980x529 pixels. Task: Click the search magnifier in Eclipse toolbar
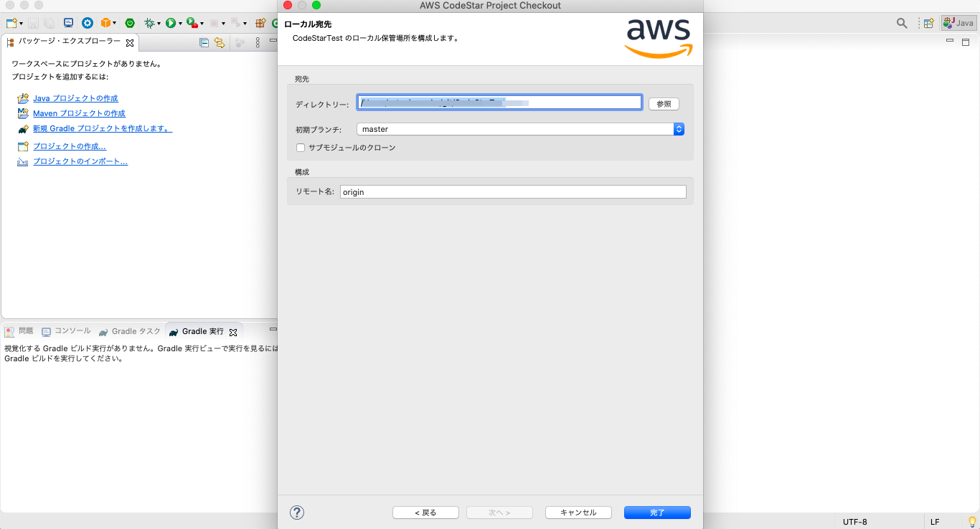(902, 23)
